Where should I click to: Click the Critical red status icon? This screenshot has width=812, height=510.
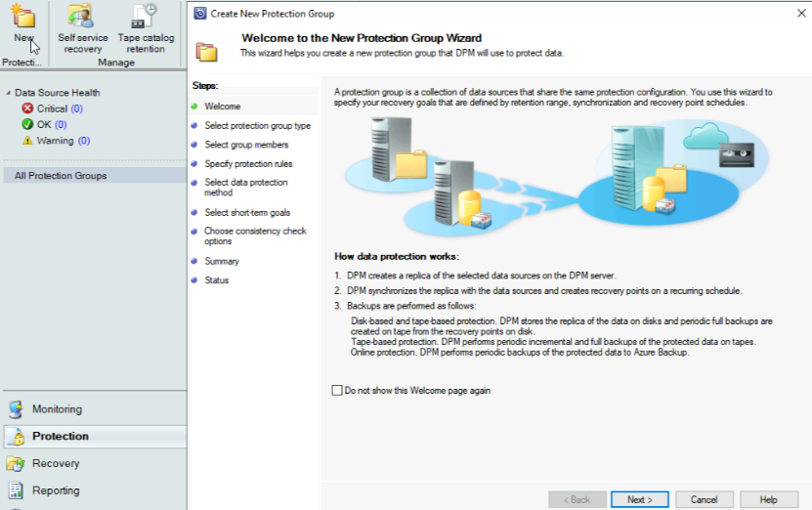tap(27, 108)
